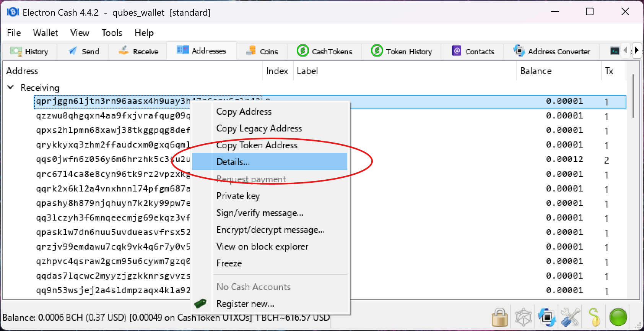This screenshot has height=331, width=644.
Task: Click the seed icon in status bar
Action: click(x=594, y=317)
